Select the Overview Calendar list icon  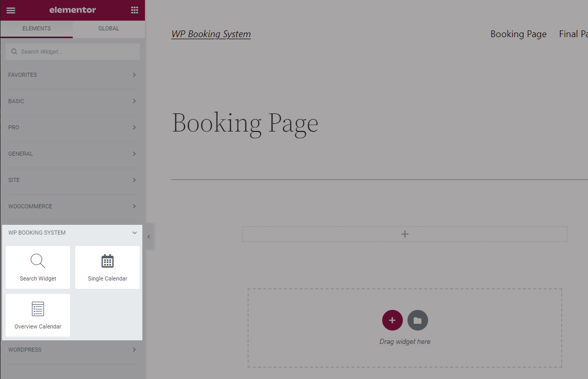tap(38, 309)
